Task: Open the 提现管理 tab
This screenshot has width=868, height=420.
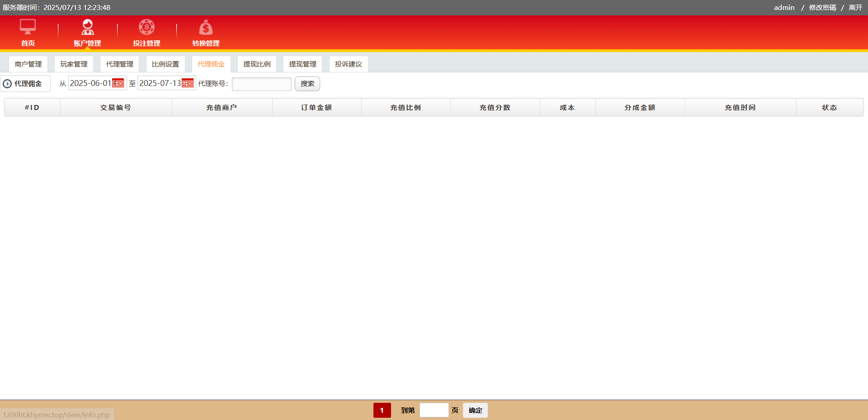Action: tap(302, 64)
